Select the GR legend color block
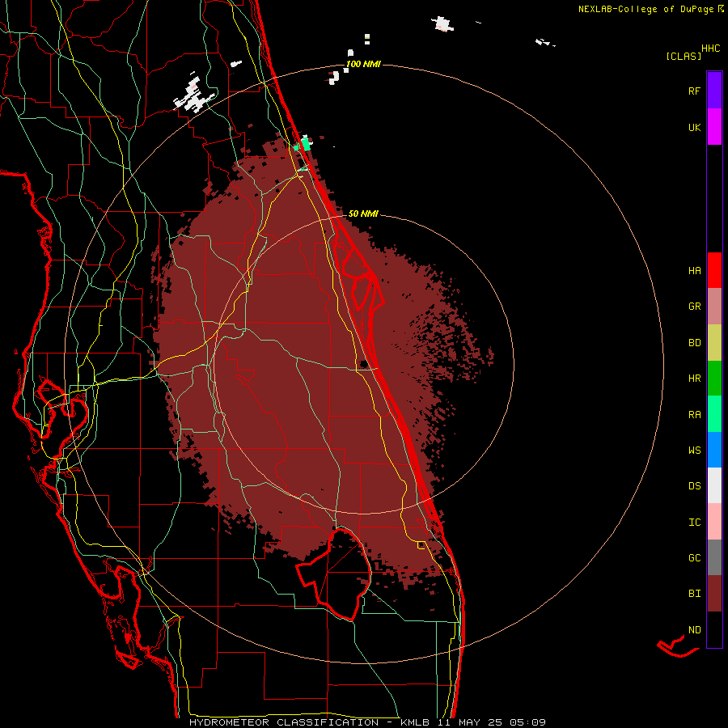Viewport: 728px width, 728px height. pyautogui.click(x=714, y=307)
